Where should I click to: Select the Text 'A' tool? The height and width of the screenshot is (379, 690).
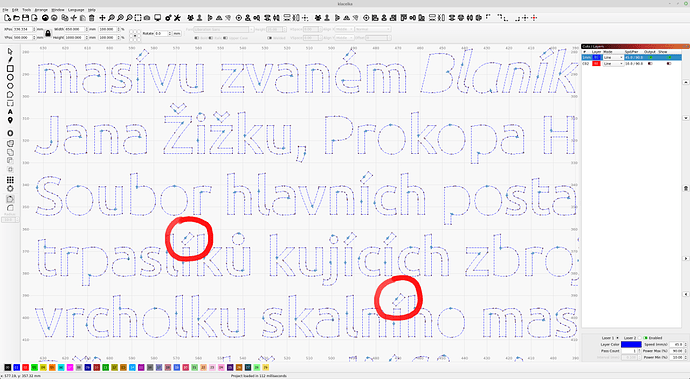click(10, 112)
